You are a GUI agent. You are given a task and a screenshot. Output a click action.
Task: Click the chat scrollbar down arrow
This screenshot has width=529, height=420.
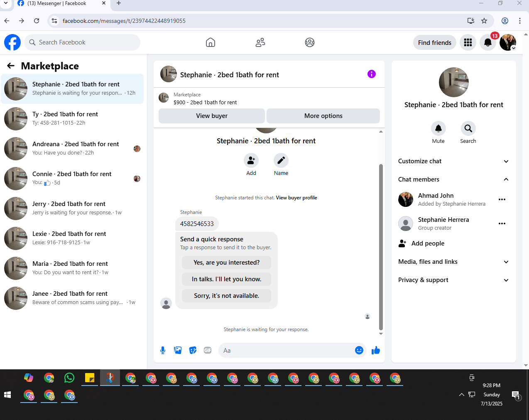click(x=381, y=334)
